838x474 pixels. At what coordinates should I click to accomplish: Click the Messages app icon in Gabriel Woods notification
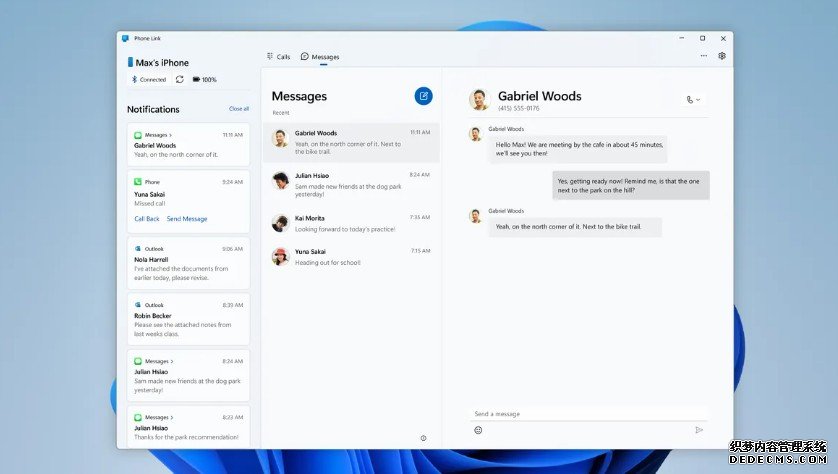point(138,135)
